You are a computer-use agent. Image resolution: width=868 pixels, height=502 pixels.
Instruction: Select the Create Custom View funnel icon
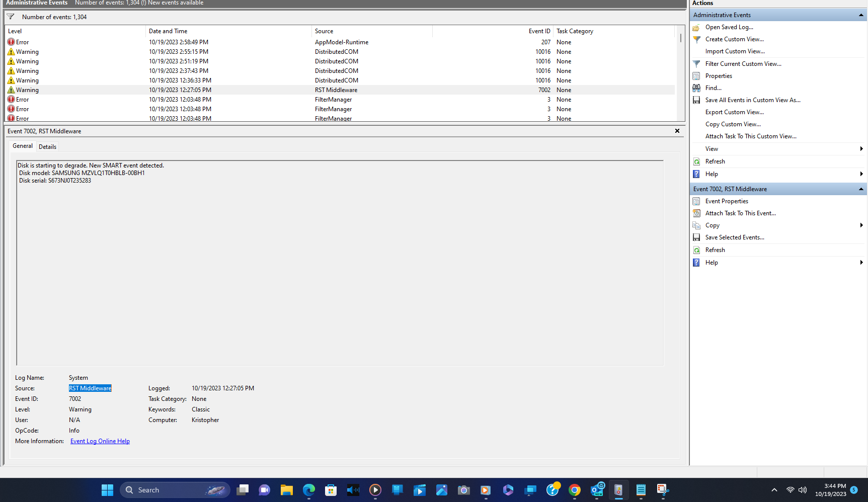[x=696, y=39]
